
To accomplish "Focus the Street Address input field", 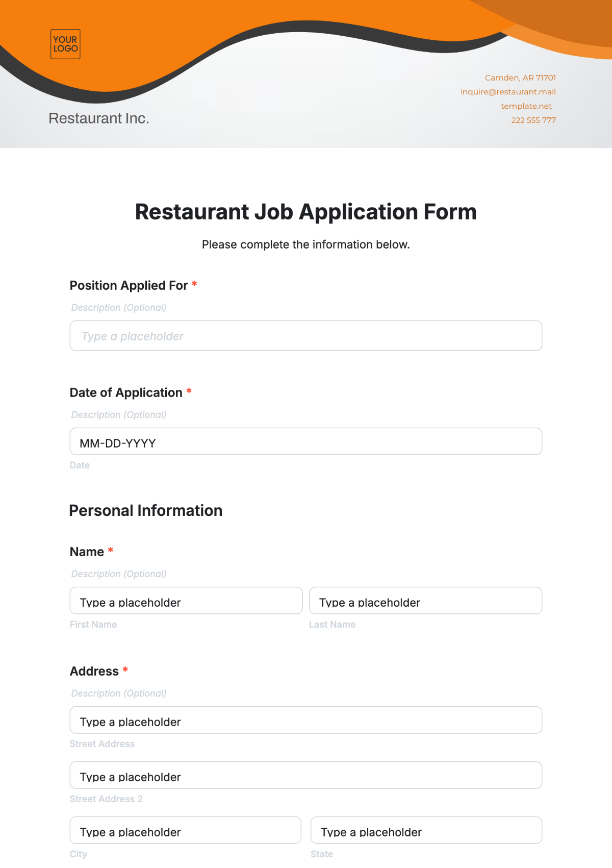I will point(306,720).
